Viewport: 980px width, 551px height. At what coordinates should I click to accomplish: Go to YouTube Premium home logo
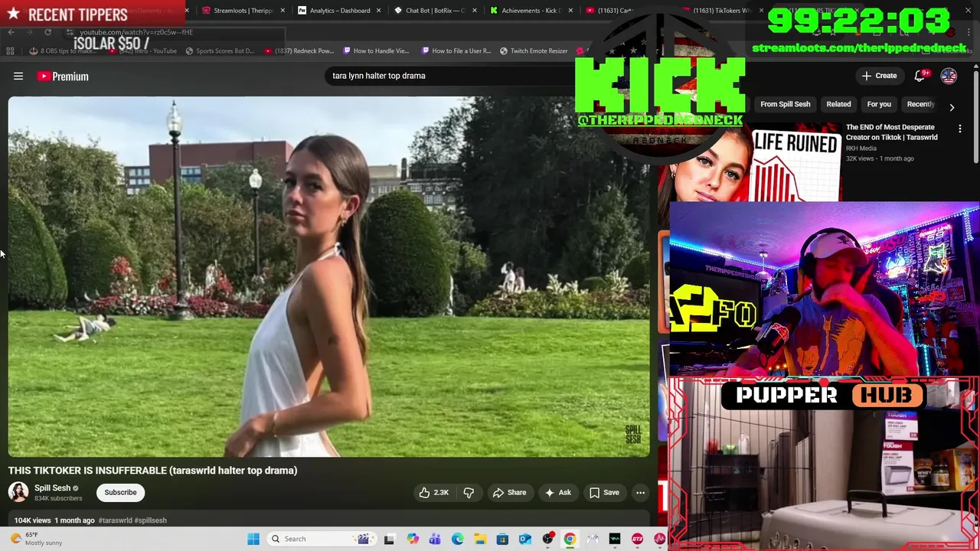[63, 77]
